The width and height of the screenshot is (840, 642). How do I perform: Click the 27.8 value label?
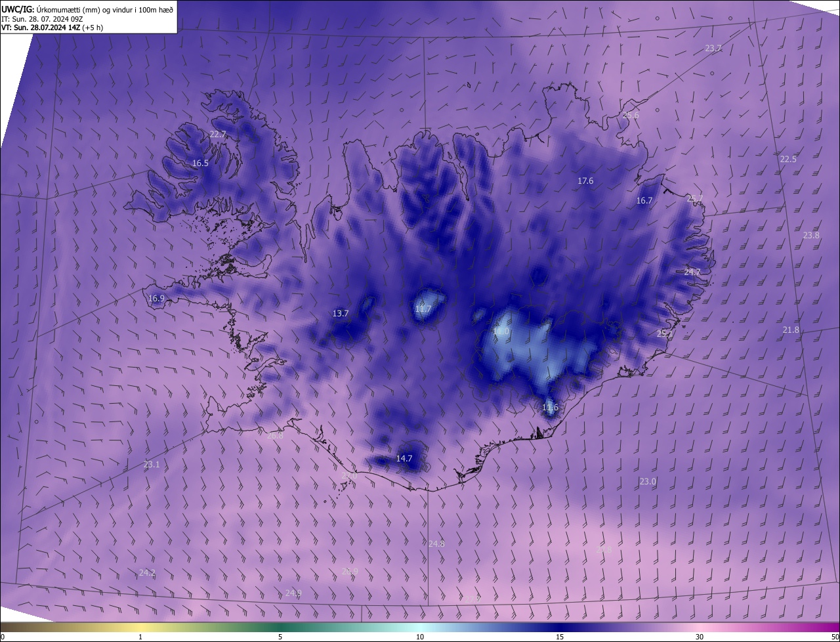click(x=604, y=549)
